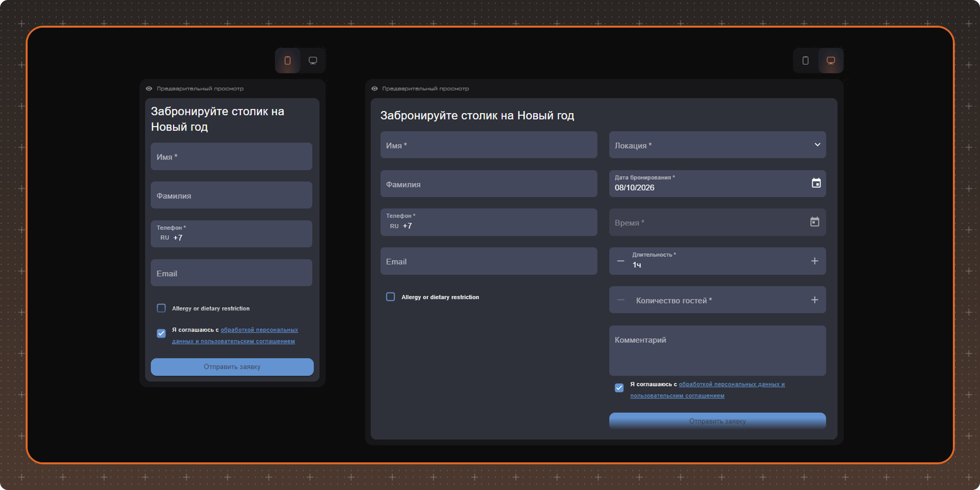Submit desktop form with Отправить заявку
Screen dimensions: 980x490
point(717,421)
